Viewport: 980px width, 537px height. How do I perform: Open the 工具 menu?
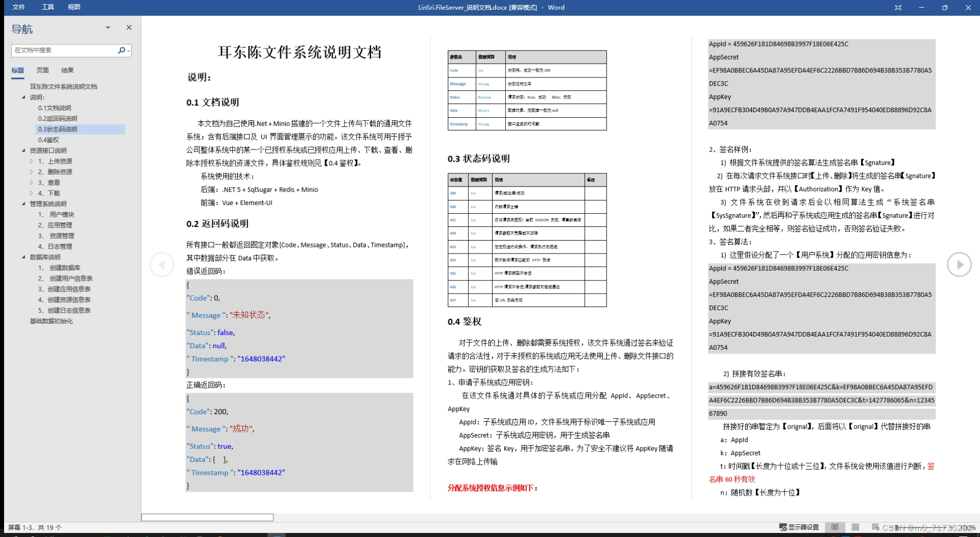pos(47,7)
